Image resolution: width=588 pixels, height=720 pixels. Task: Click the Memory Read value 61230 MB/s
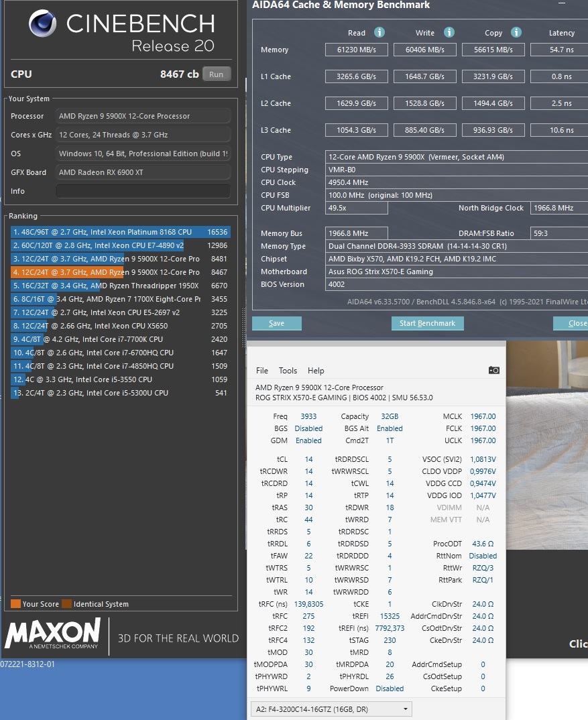[357, 50]
